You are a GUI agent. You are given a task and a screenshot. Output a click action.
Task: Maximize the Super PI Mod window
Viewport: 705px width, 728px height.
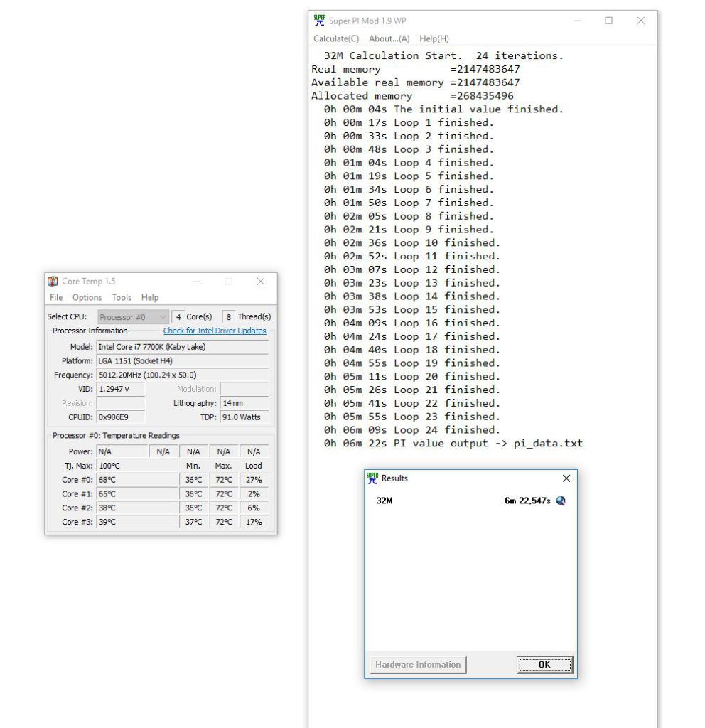(608, 21)
